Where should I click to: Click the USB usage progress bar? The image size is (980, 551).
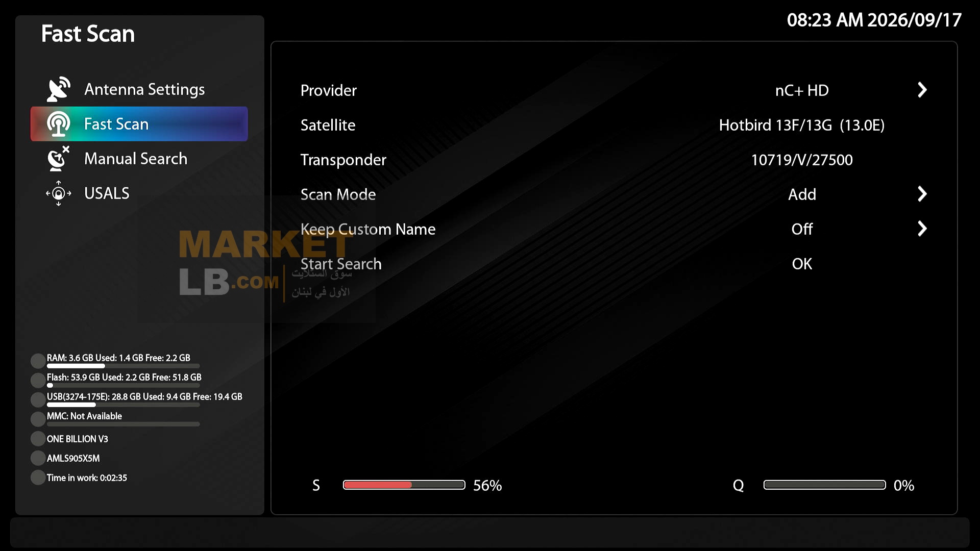[123, 405]
